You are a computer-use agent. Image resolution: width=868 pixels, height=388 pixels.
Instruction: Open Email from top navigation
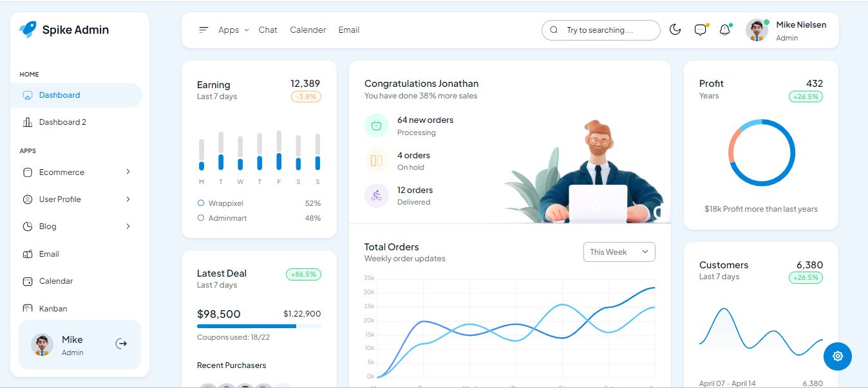349,30
